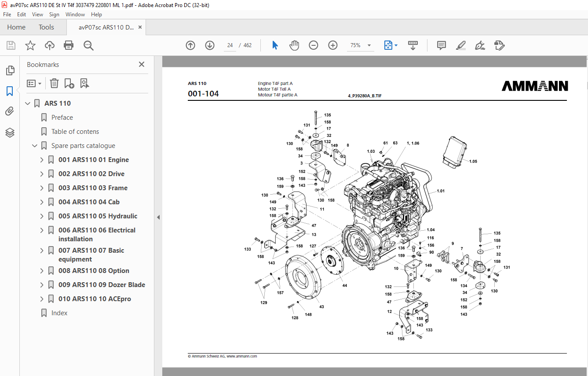The height and width of the screenshot is (376, 588).
Task: Expand 005 ARS110 05 Hydraulic bookmark
Action: coord(42,216)
